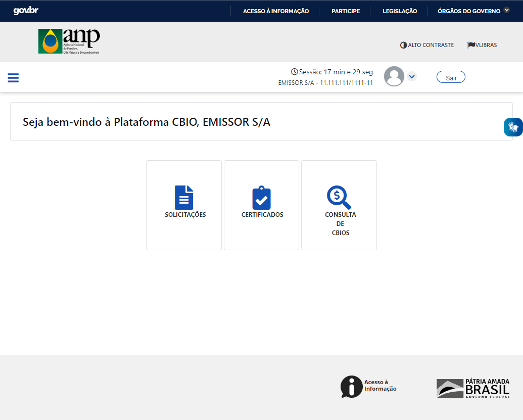
Task: Select the Participe menu item
Action: 345,10
